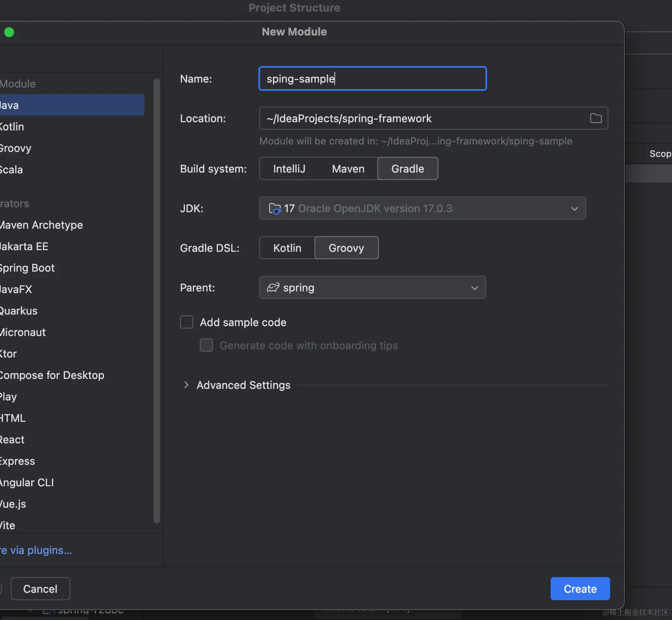Image resolution: width=672 pixels, height=620 pixels.
Task: Click the folder browse icon in Location
Action: point(596,118)
